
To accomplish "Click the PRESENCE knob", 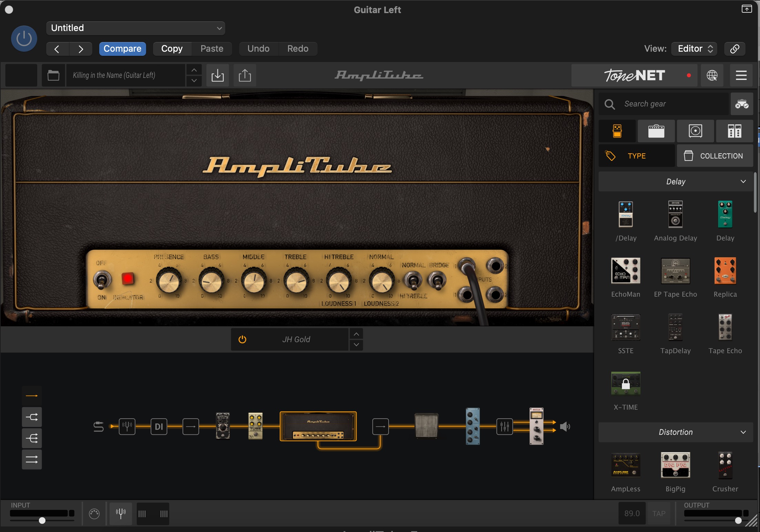I will click(x=169, y=281).
